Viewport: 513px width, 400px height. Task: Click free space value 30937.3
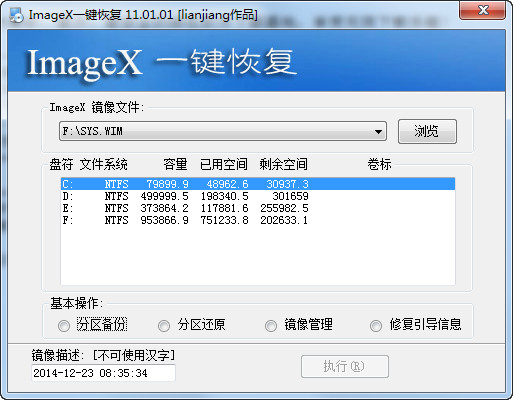pos(287,184)
